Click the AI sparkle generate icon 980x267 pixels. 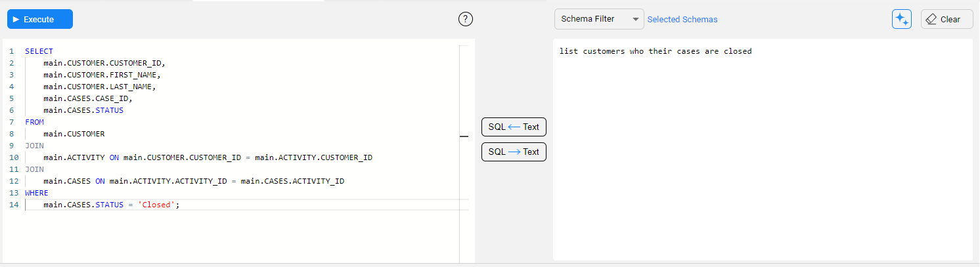(901, 20)
